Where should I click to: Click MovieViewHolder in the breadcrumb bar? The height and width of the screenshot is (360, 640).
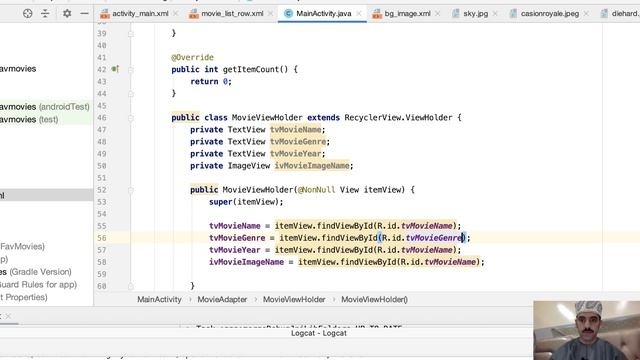294,299
